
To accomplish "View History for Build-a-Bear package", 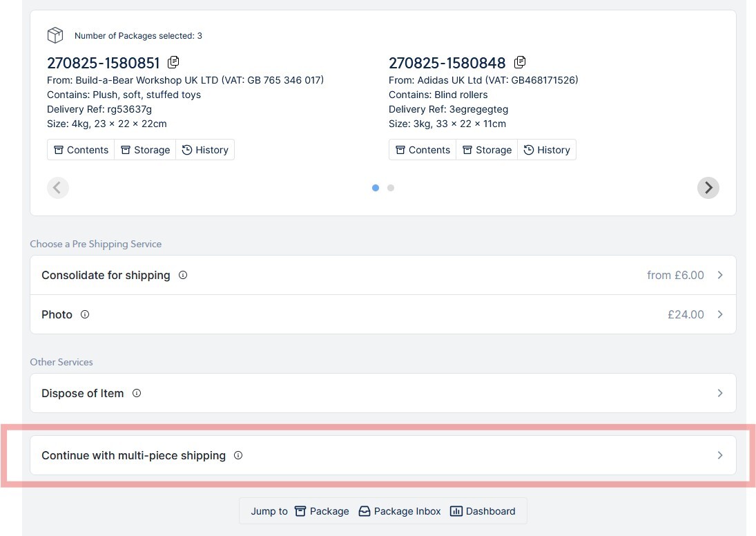I will click(205, 150).
